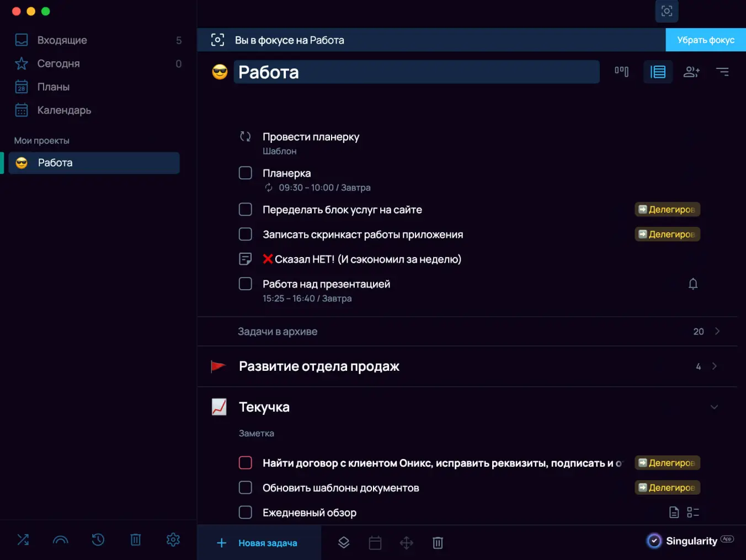Screen dimensions: 746x560
Task: Click bell reminder on presentation task
Action: [x=693, y=284]
